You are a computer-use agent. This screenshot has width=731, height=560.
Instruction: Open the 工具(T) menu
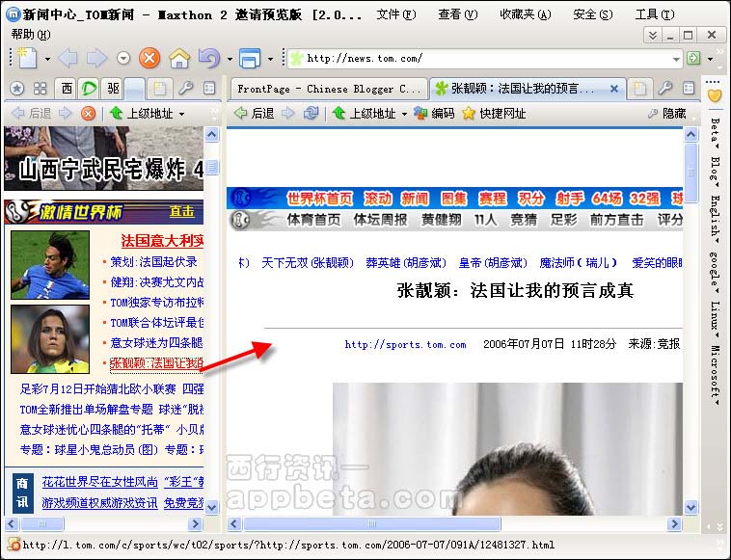click(x=655, y=14)
